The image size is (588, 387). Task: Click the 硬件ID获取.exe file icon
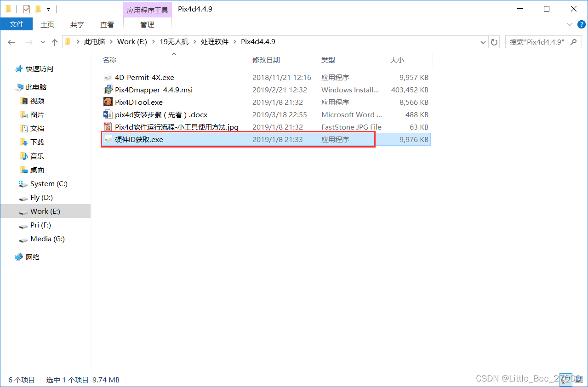[108, 139]
